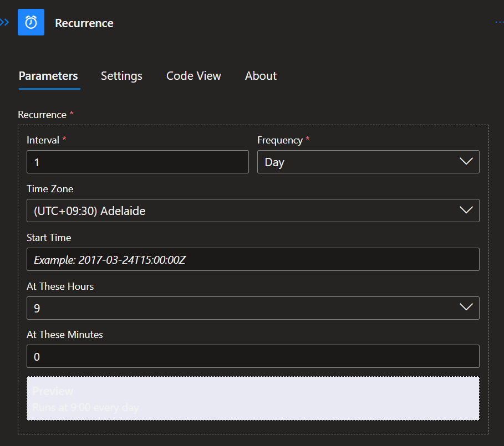Click the 'Runs at 9:00 every day' text

pyautogui.click(x=85, y=408)
